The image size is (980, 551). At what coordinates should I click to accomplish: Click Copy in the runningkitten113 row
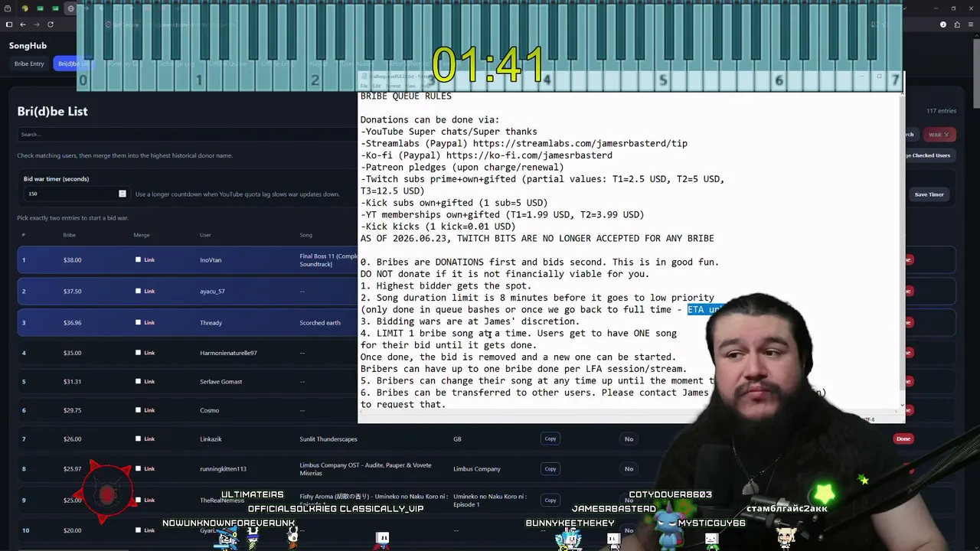pos(550,468)
